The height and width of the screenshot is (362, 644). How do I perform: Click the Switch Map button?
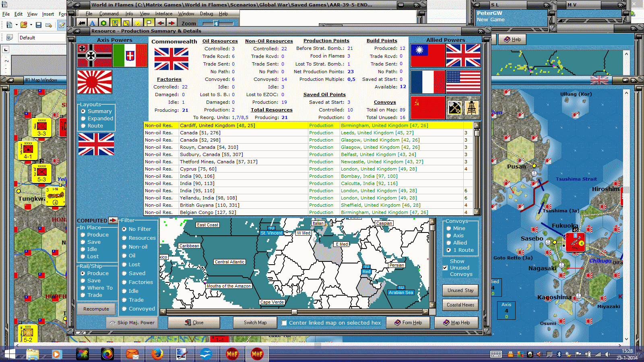pos(255,323)
